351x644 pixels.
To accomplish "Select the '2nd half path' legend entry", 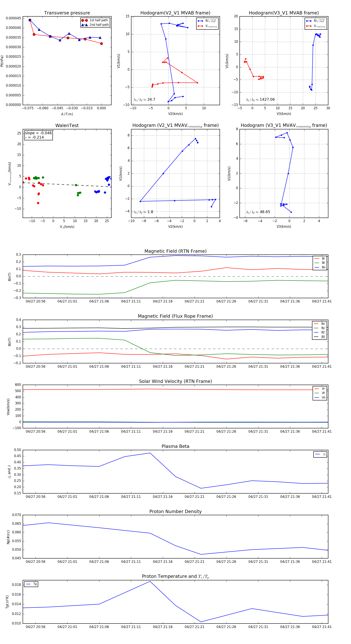I will (x=95, y=25).
